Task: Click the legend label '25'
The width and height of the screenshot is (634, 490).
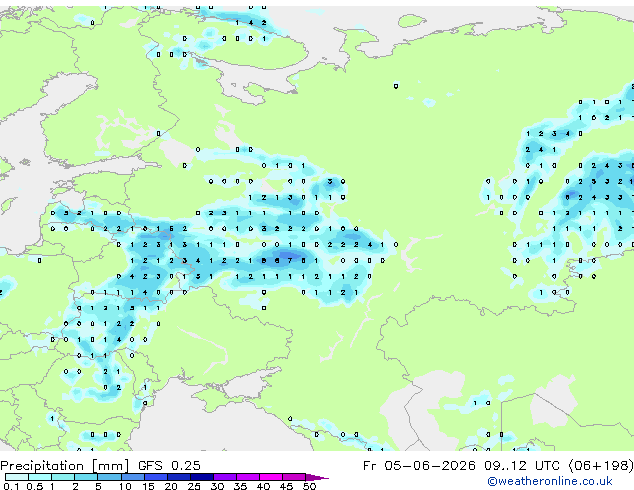Action: tap(194, 486)
